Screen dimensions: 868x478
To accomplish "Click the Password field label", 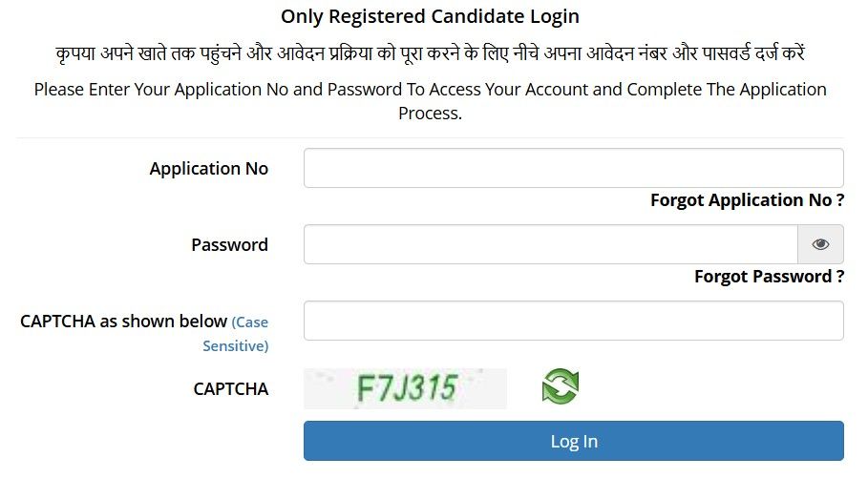I will [x=229, y=245].
